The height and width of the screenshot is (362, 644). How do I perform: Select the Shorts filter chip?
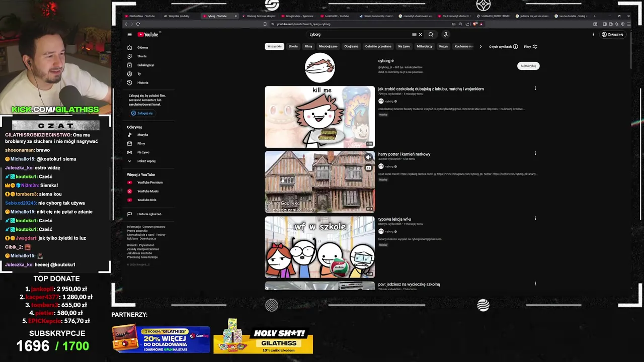293,46
